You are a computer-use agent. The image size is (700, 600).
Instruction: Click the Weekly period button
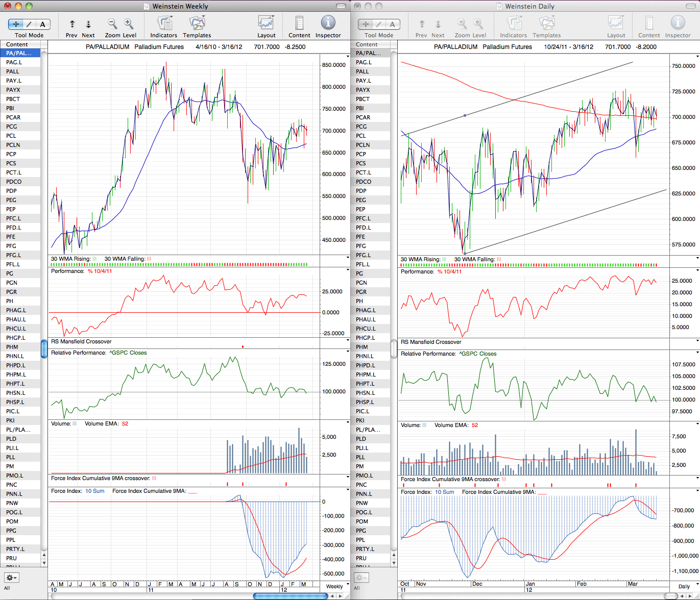click(x=335, y=586)
